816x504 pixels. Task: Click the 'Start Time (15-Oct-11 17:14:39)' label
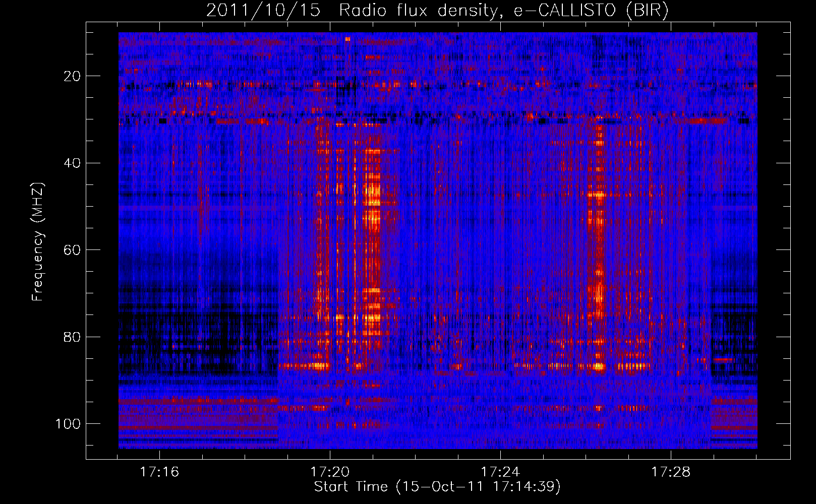tap(437, 487)
